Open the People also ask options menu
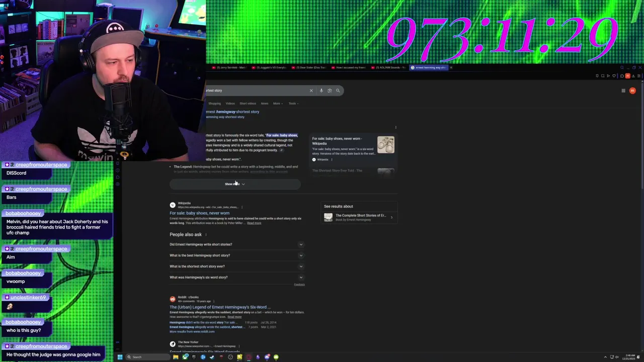This screenshot has width=644, height=362. click(x=206, y=234)
